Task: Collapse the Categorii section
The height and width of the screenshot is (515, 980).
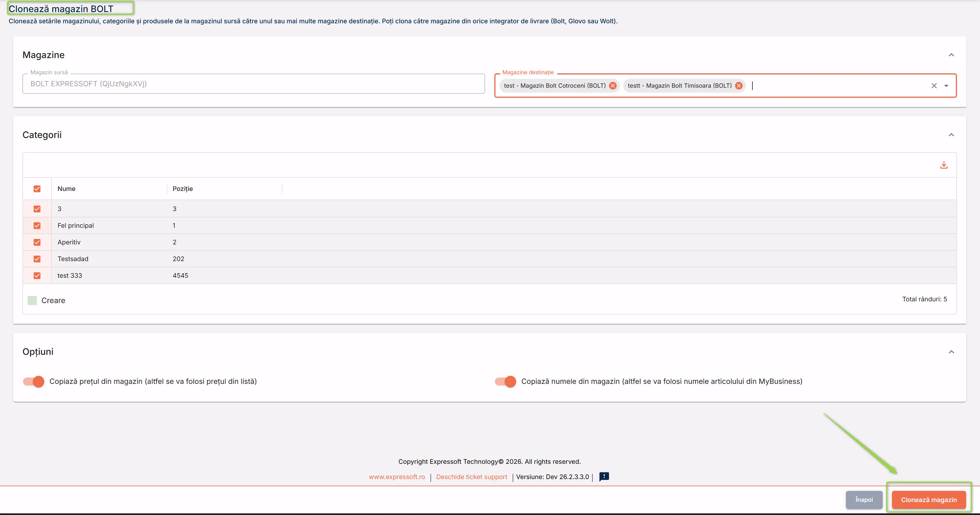Action: (x=952, y=135)
